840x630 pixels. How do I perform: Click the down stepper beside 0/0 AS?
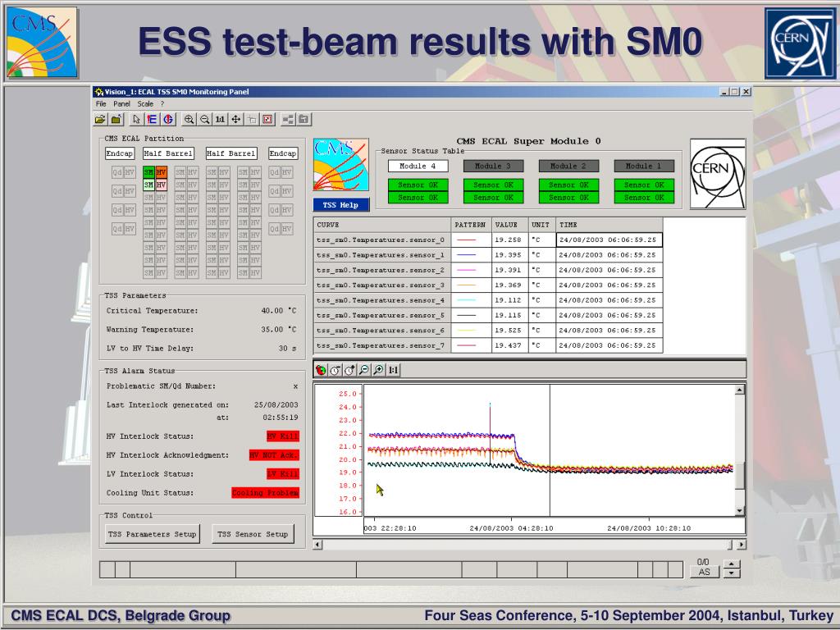click(732, 573)
